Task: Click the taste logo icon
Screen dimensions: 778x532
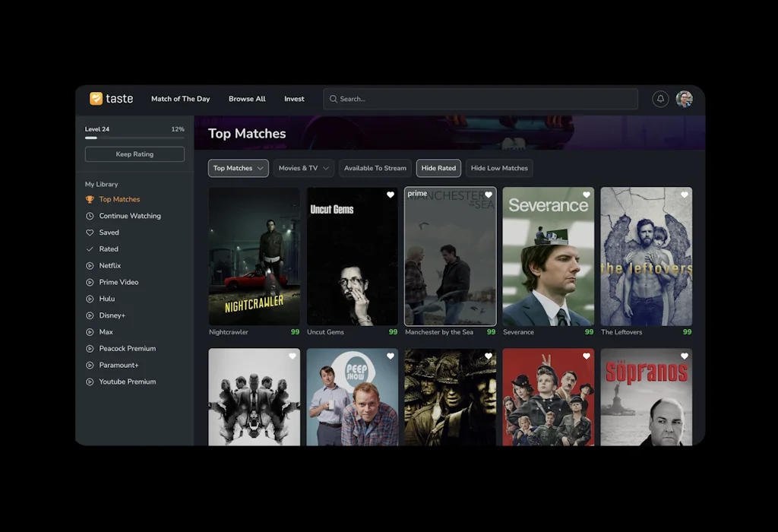Action: 96,99
